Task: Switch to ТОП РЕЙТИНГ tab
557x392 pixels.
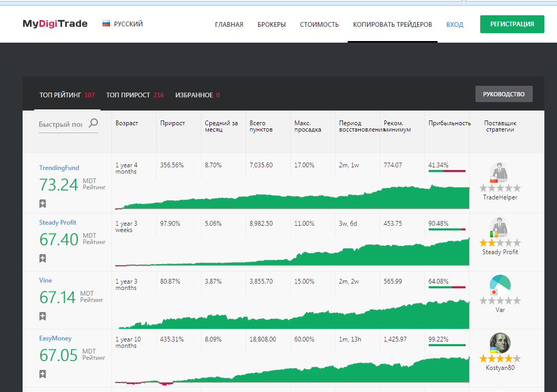Action: (67, 95)
